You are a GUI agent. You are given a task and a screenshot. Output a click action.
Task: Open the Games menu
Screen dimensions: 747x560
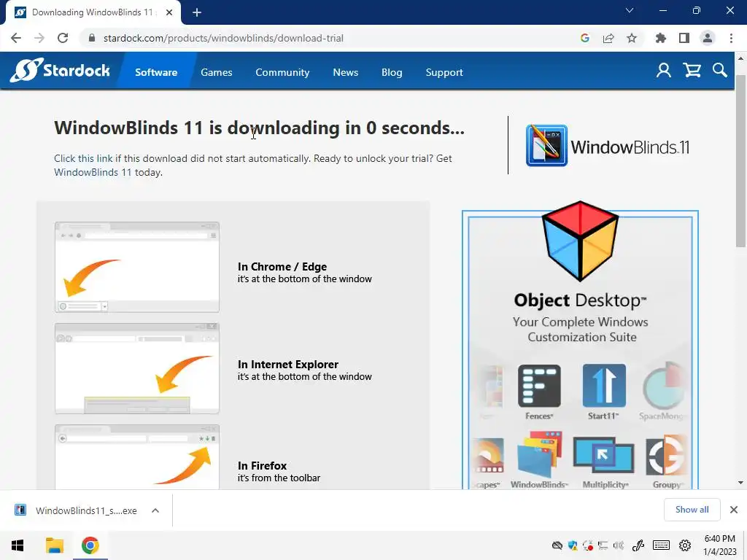[216, 72]
